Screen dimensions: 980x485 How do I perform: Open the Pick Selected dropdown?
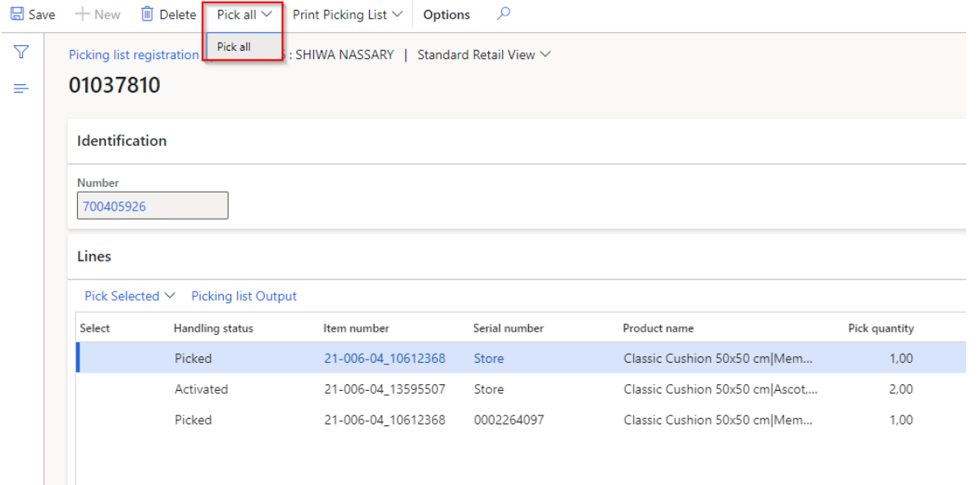pyautogui.click(x=130, y=296)
